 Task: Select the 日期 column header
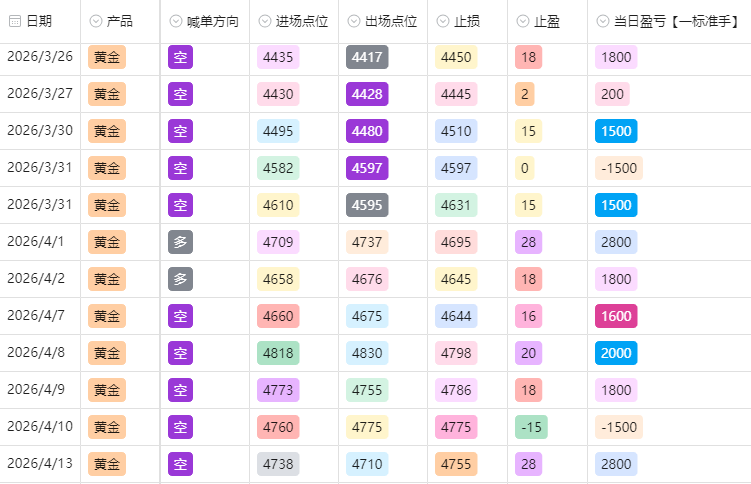coord(39,21)
